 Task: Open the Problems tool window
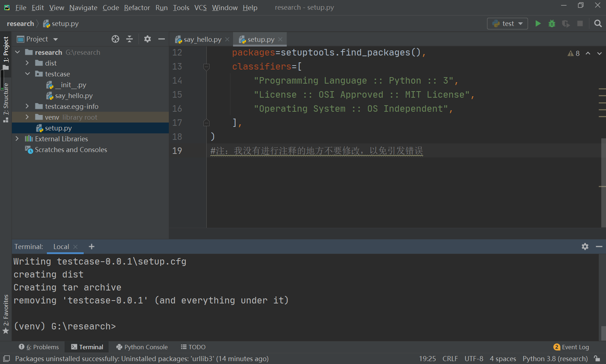click(39, 347)
